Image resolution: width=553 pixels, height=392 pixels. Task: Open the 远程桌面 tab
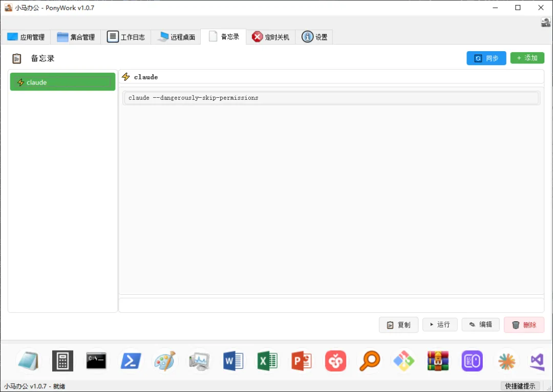tap(176, 37)
